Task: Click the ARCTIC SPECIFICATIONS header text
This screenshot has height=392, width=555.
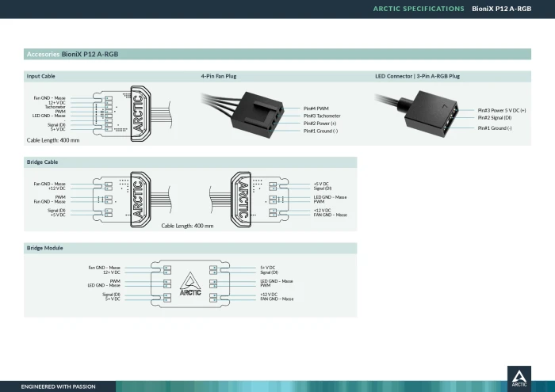Action: (419, 9)
